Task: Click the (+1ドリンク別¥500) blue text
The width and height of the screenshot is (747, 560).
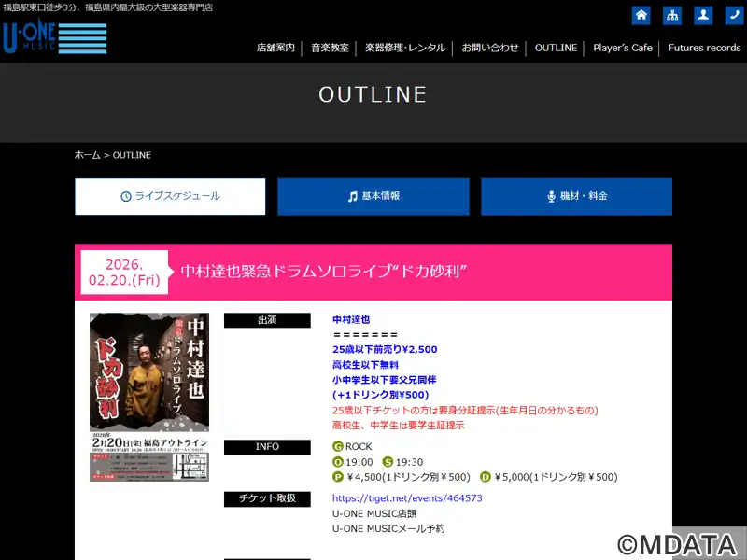Action: click(x=381, y=395)
